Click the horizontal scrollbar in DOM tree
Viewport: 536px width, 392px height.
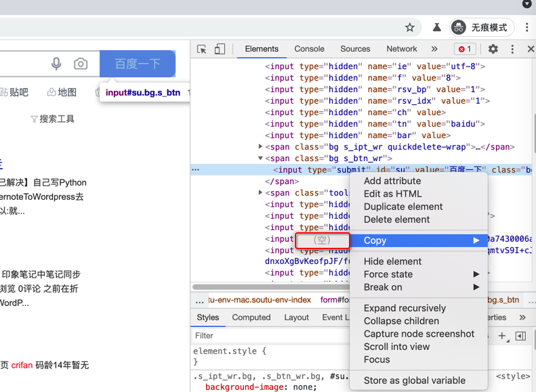pyautogui.click(x=271, y=287)
